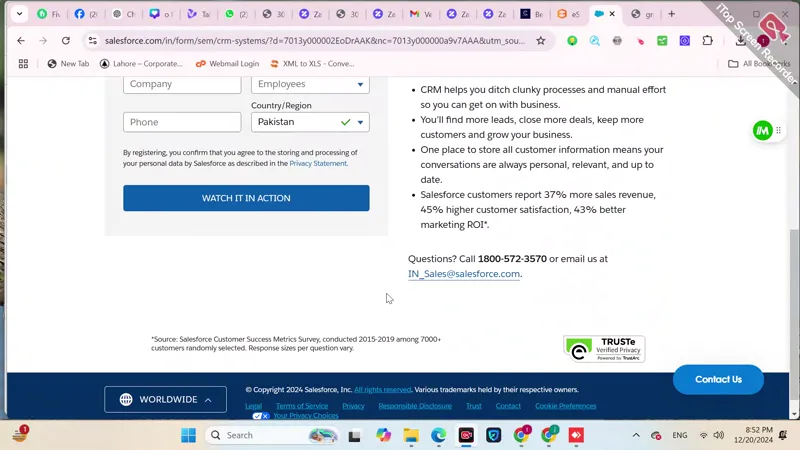Open Microsoft Edge from taskbar
The width and height of the screenshot is (800, 450).
438,435
